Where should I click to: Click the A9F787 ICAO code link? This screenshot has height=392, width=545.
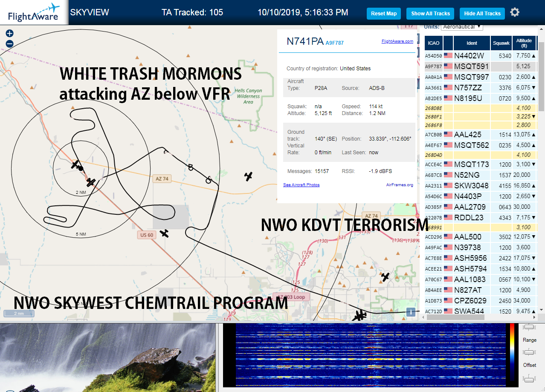point(334,43)
